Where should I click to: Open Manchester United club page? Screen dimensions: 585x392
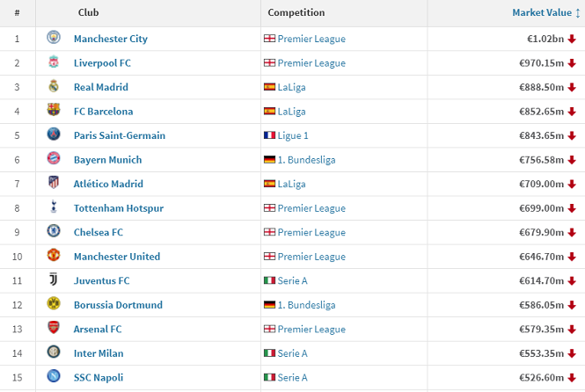click(x=117, y=257)
